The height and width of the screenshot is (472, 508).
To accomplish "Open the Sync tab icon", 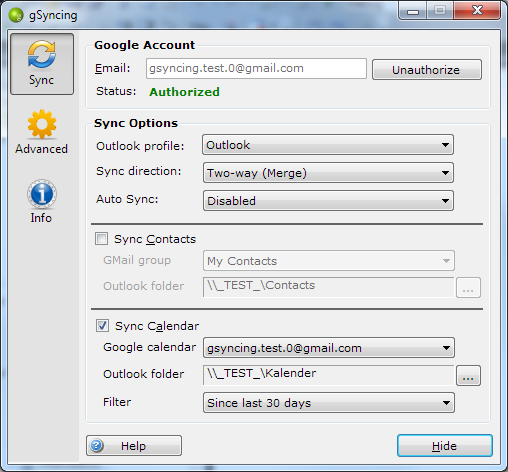I will point(42,54).
